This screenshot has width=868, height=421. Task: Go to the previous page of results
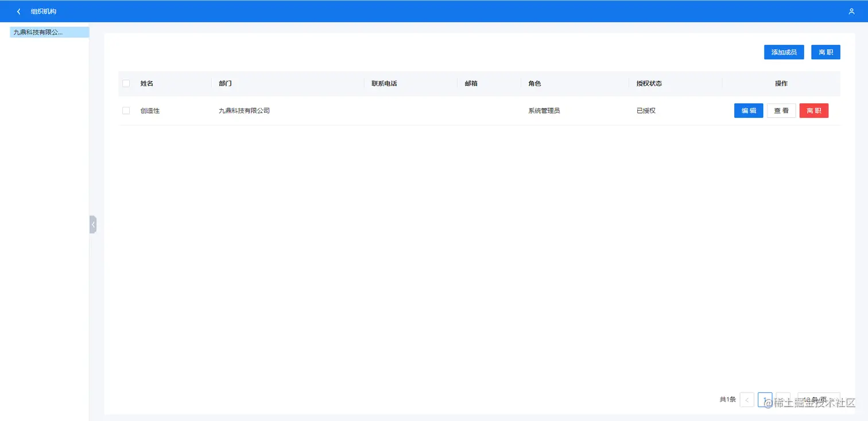[x=747, y=400]
